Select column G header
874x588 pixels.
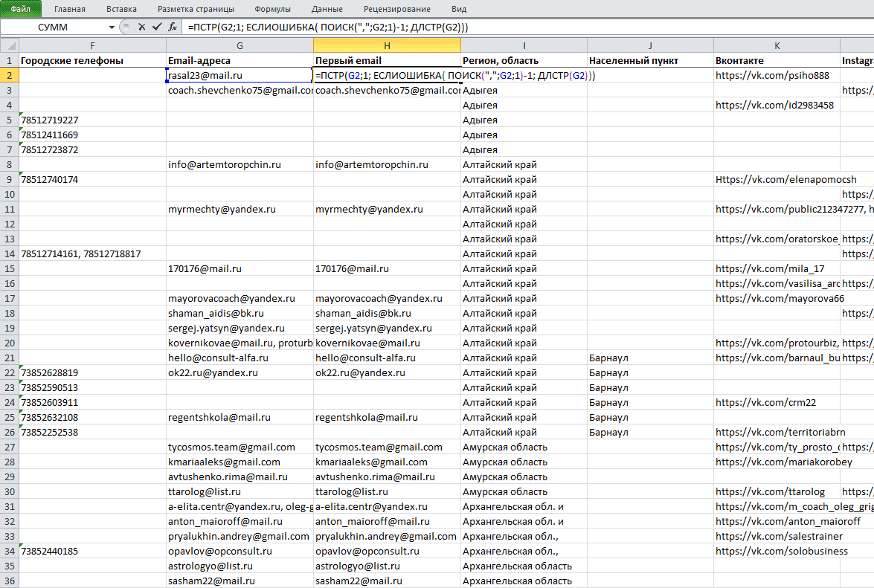pos(240,45)
